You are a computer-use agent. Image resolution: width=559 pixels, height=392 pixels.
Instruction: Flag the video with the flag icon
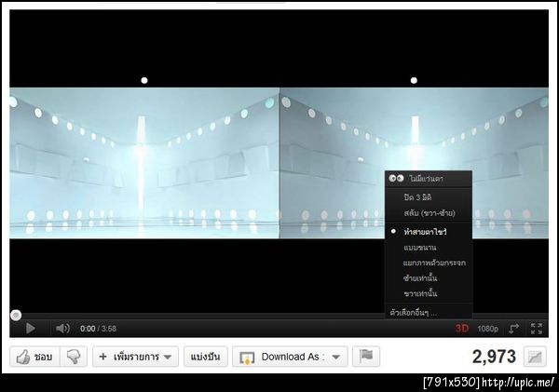(366, 357)
